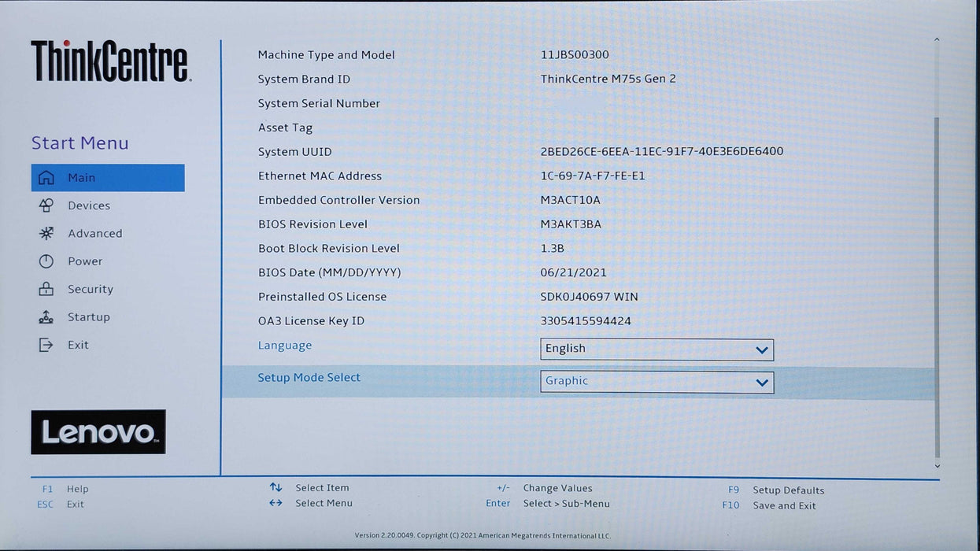Open the Startup menu
The width and height of the screenshot is (980, 551).
click(89, 317)
